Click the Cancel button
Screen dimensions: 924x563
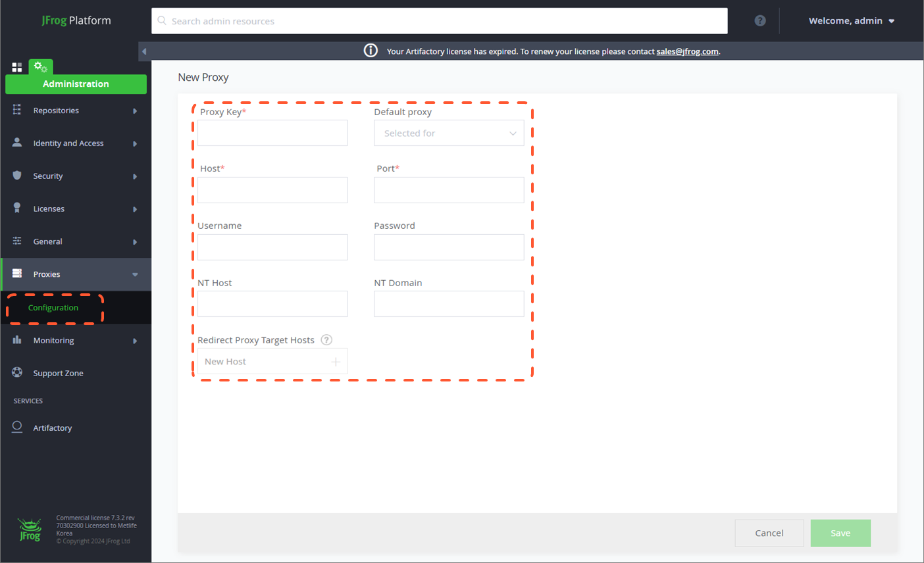point(769,533)
